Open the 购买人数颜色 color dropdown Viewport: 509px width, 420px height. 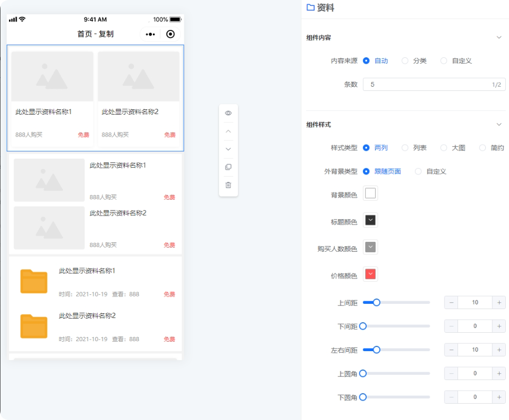tap(370, 247)
